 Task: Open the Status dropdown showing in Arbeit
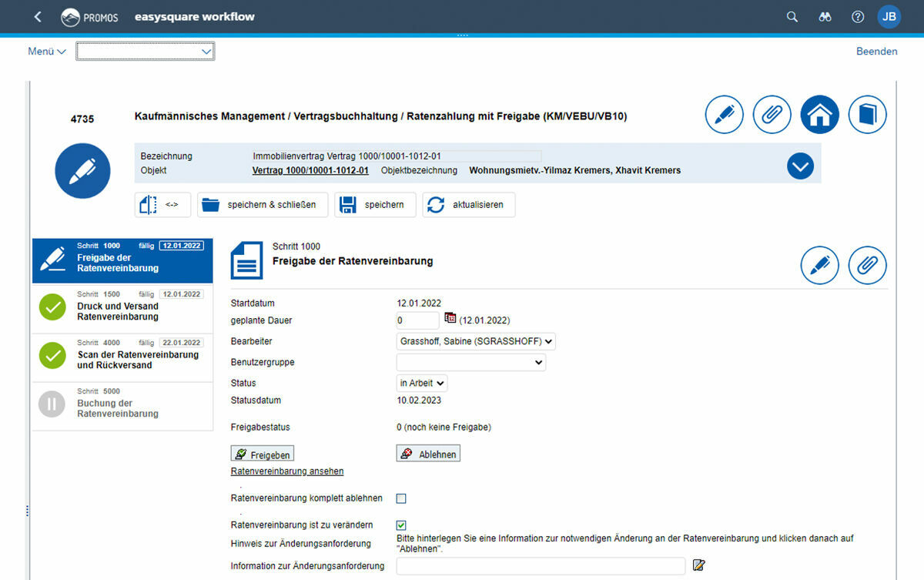coord(421,383)
